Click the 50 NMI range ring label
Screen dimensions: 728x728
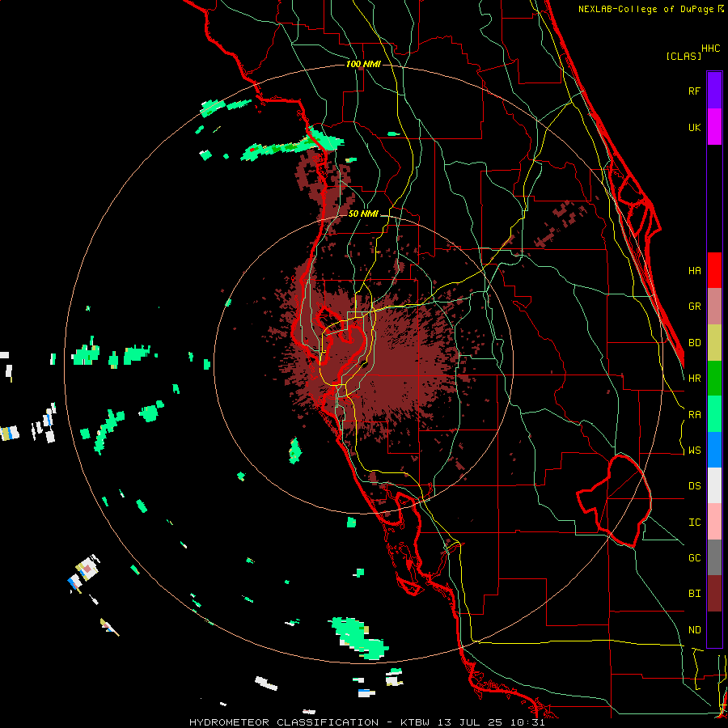tap(363, 214)
